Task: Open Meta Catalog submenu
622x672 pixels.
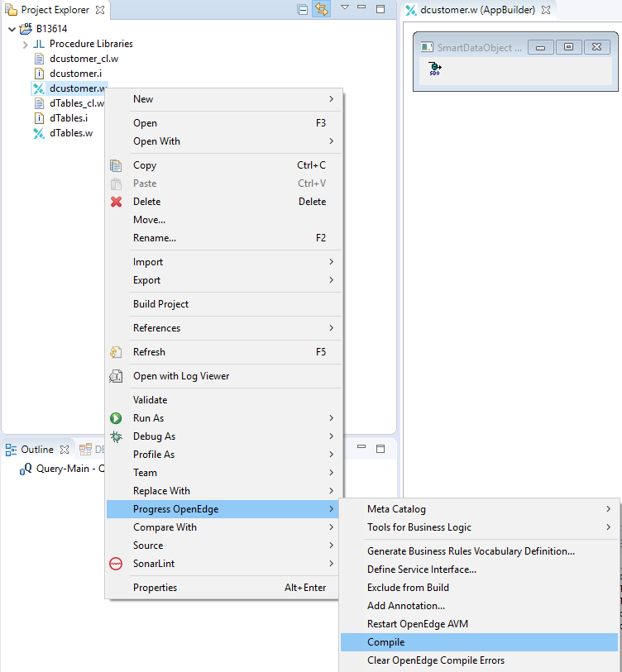Action: pyautogui.click(x=480, y=508)
